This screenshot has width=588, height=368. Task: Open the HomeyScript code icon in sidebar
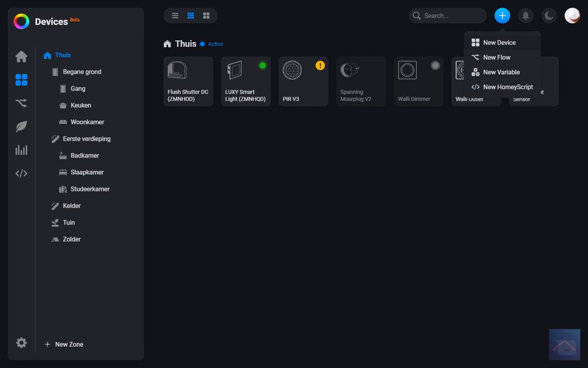pos(21,173)
